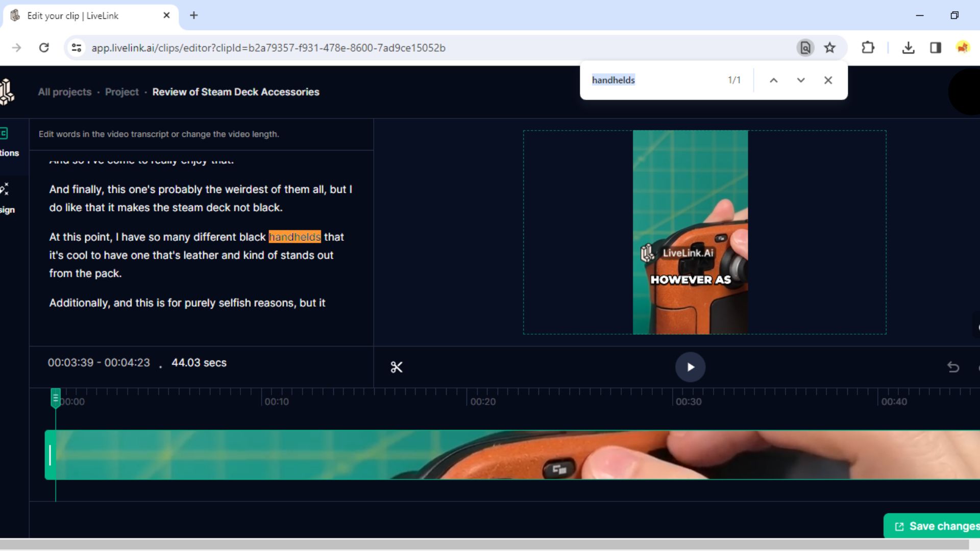The image size is (980, 551).
Task: Click the horizontal scrollbar at the bottom of the page
Action: 485,544
